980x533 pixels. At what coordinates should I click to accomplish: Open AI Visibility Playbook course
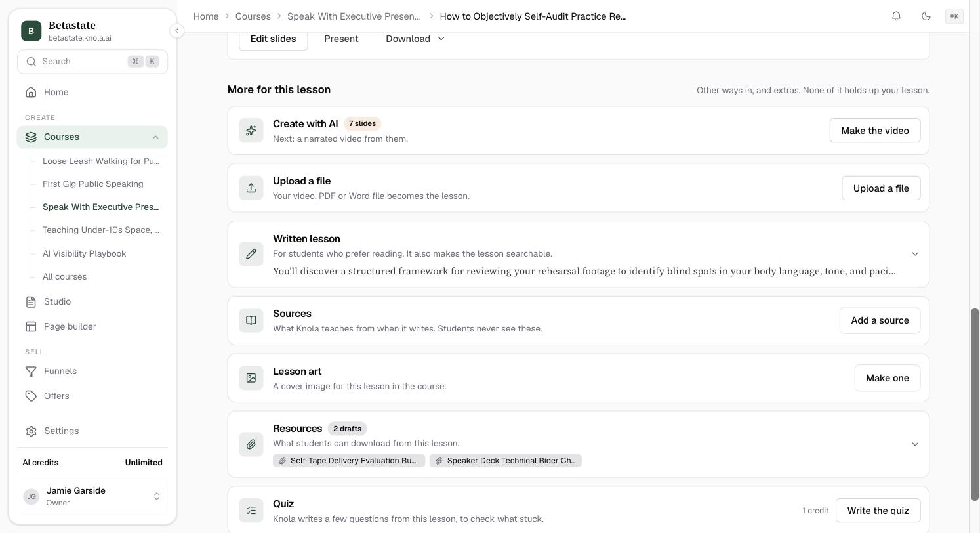click(85, 253)
